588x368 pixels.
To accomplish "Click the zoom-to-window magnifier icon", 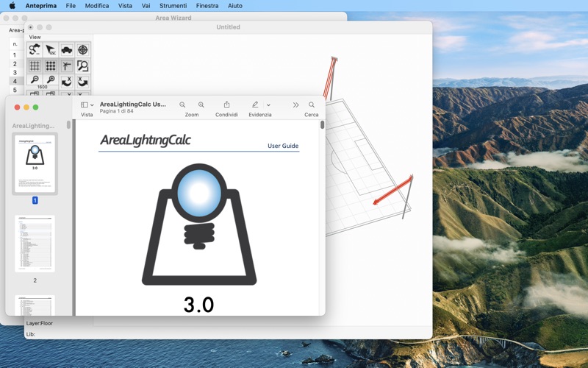I will click(x=82, y=66).
